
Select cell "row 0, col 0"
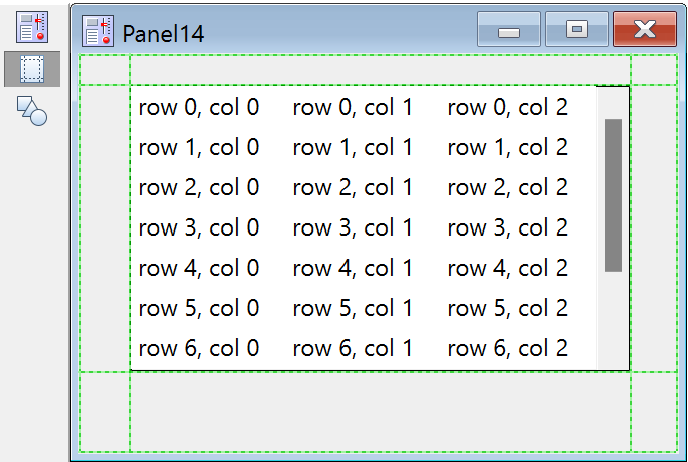point(199,108)
